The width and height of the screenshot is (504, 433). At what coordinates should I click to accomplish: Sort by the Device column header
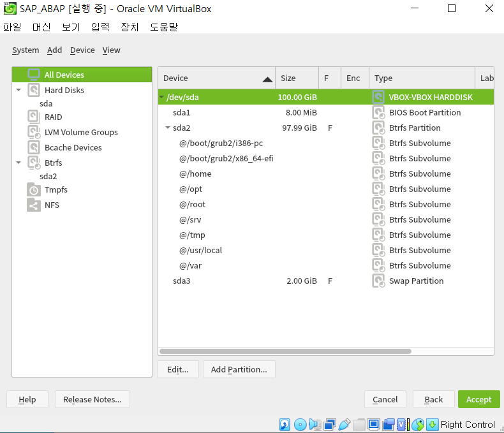[217, 78]
